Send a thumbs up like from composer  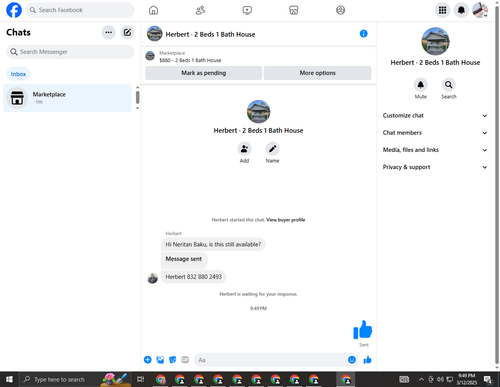click(367, 360)
